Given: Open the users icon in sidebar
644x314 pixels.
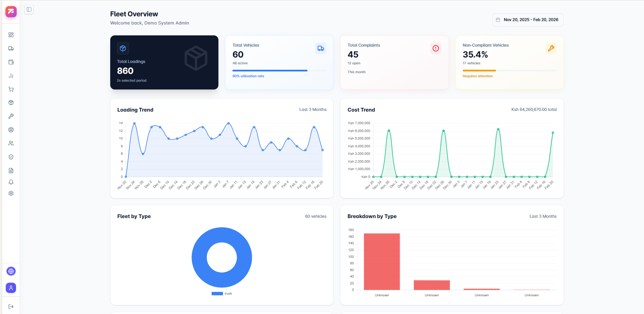Looking at the screenshot, I should [x=11, y=143].
